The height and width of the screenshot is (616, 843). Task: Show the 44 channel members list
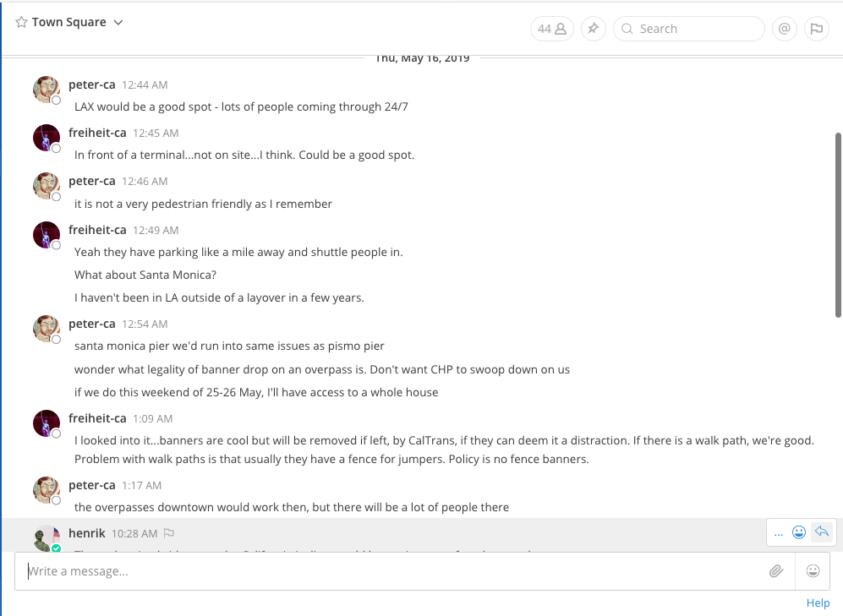(x=551, y=29)
